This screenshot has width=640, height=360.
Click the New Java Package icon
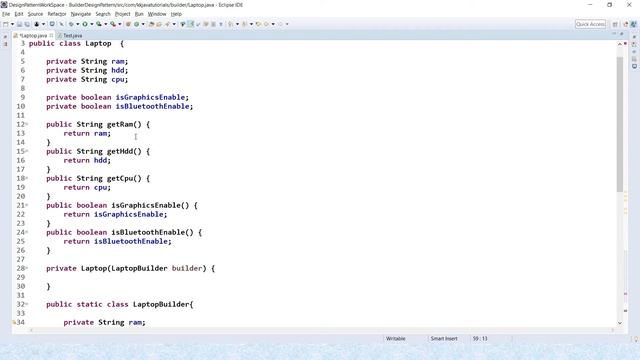tap(128, 24)
